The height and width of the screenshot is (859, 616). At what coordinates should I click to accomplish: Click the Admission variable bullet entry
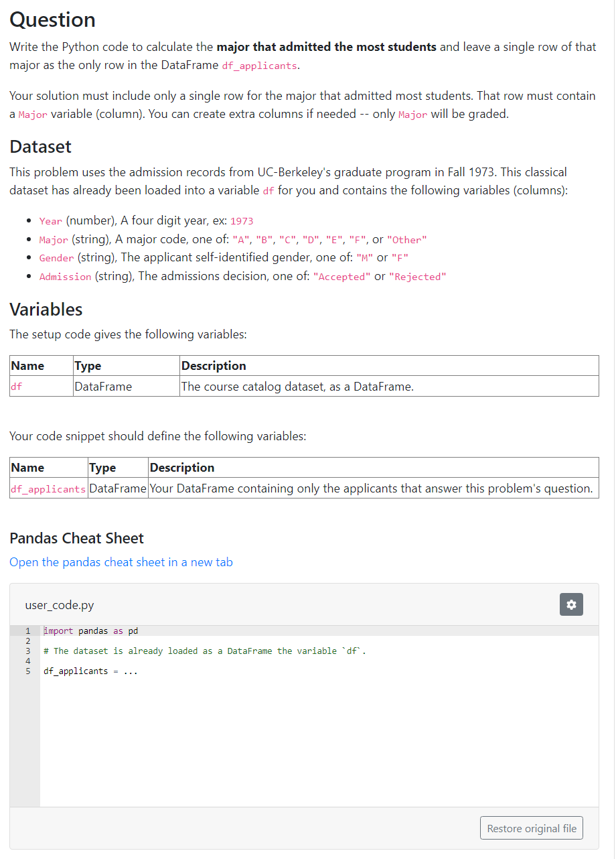(66, 276)
